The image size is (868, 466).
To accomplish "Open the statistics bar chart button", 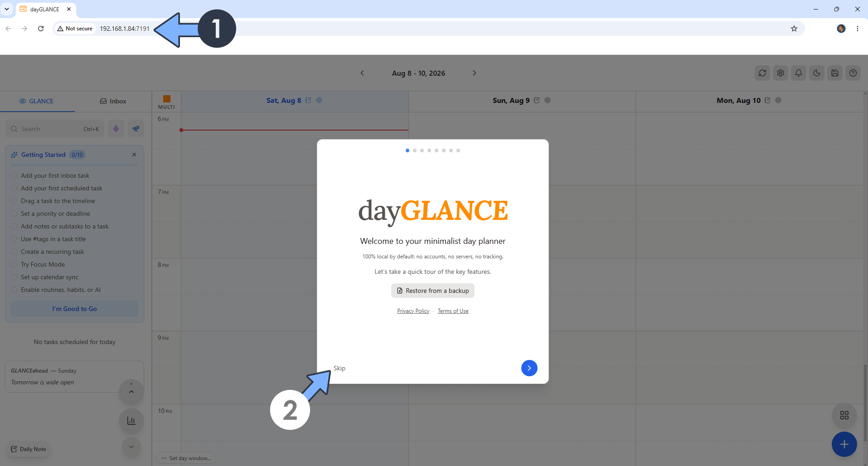I will tap(131, 421).
